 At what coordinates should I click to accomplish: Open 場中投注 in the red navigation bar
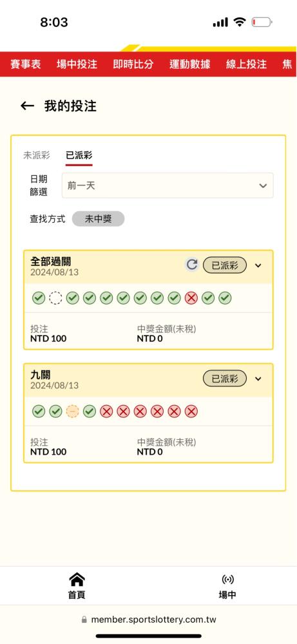pos(77,64)
